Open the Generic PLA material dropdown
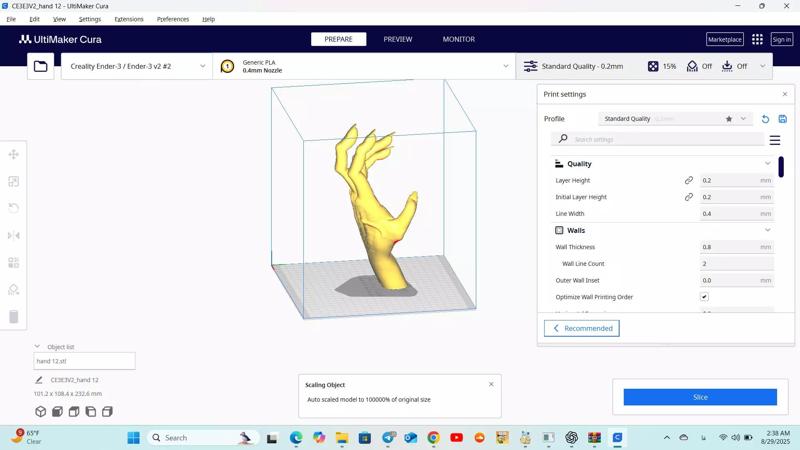Screen dimensions: 800x450 point(364,66)
